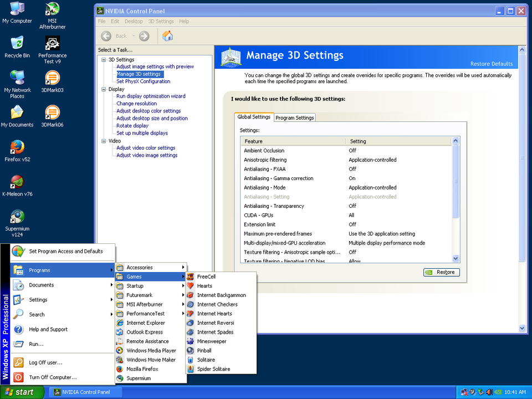Click the Back arrow navigation button
Viewport: 532px width, 399px height.
coord(106,36)
